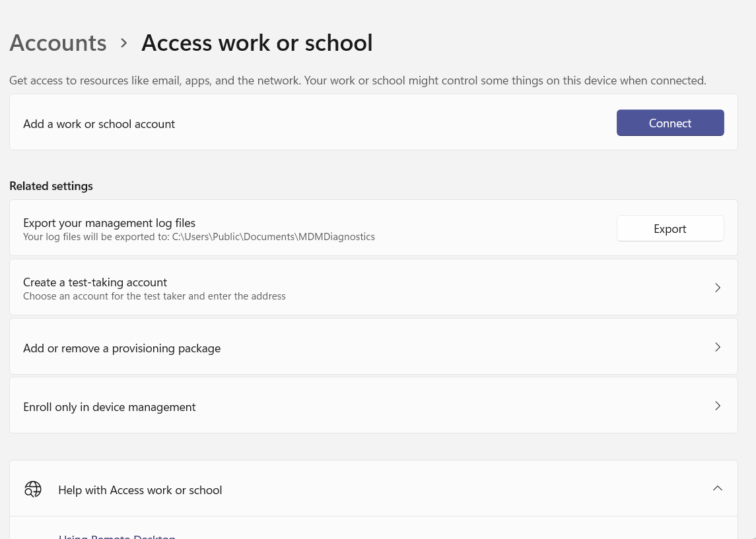Click the Help with Access work or school row
The height and width of the screenshot is (539, 756).
click(373, 489)
